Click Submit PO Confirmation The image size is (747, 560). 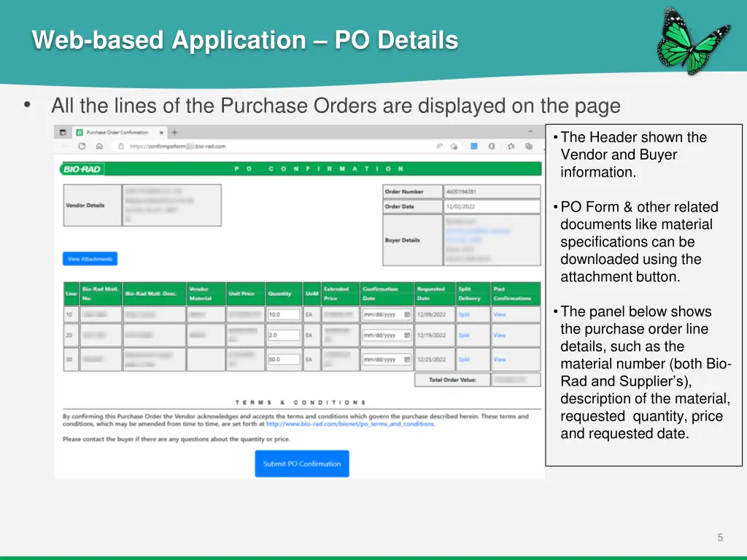(301, 463)
